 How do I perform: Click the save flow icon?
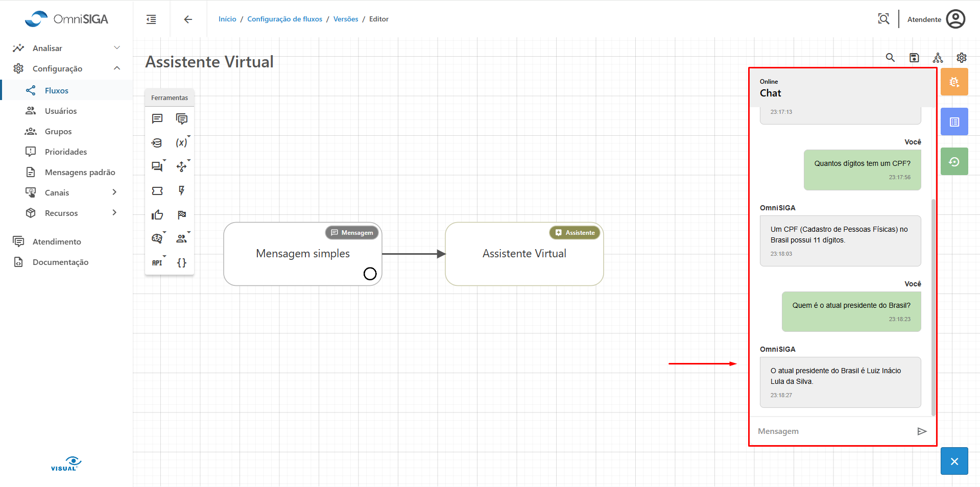pos(914,58)
